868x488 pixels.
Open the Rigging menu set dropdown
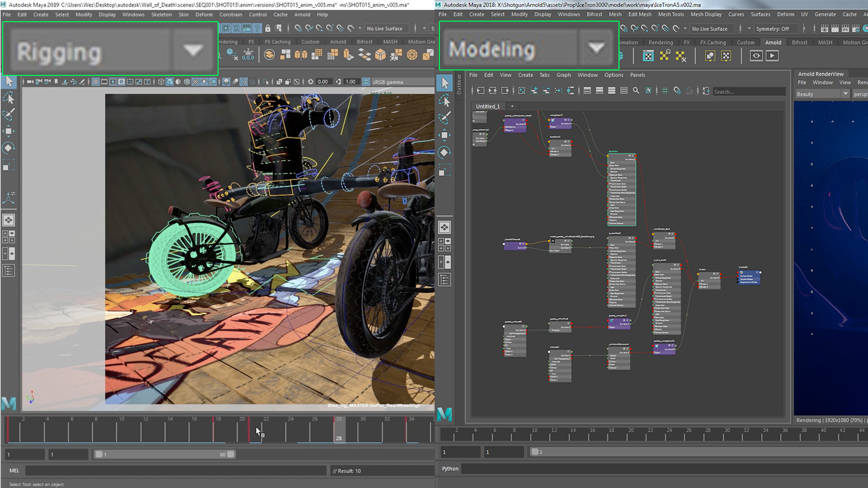click(193, 50)
